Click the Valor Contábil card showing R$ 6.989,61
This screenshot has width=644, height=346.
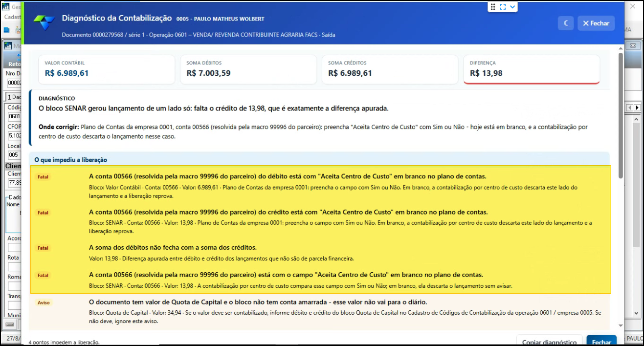(x=107, y=69)
